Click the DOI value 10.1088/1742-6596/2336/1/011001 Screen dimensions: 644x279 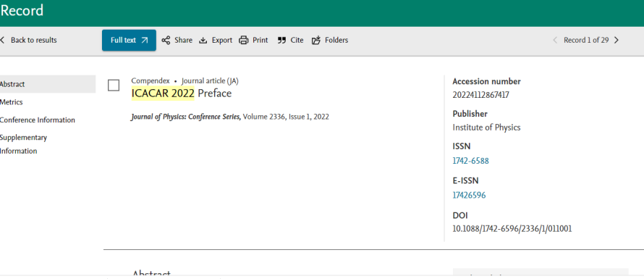[512, 229]
